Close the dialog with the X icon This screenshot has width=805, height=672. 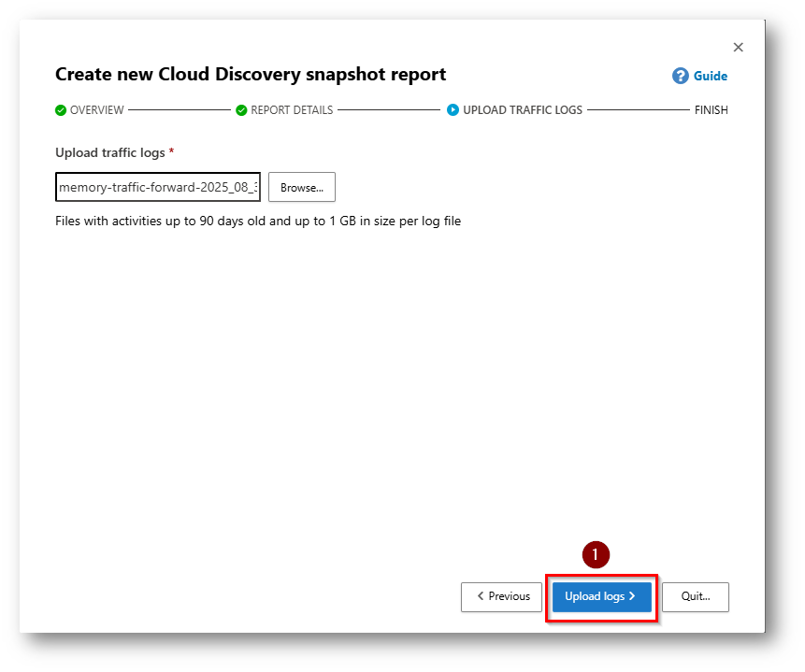(738, 48)
